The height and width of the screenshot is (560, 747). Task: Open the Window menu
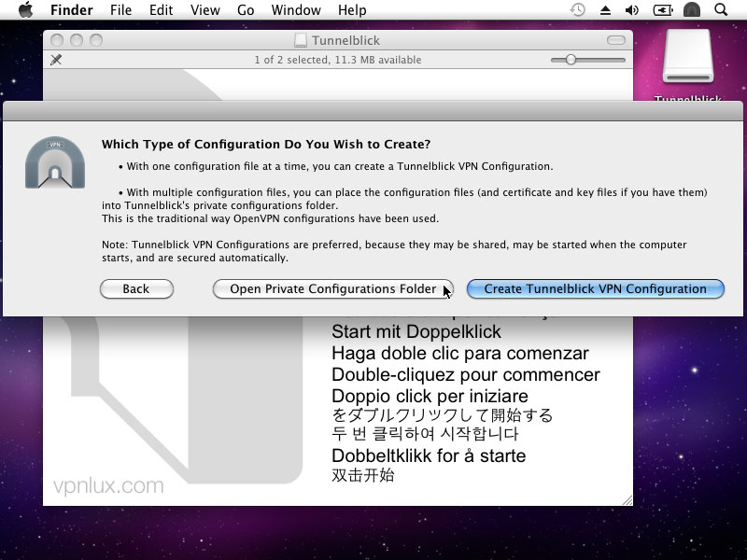tap(296, 10)
